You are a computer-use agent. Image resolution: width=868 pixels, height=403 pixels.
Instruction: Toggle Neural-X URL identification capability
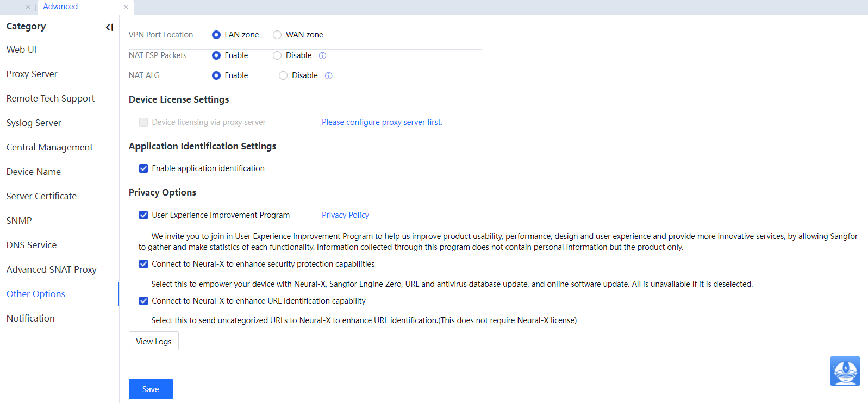tap(143, 301)
